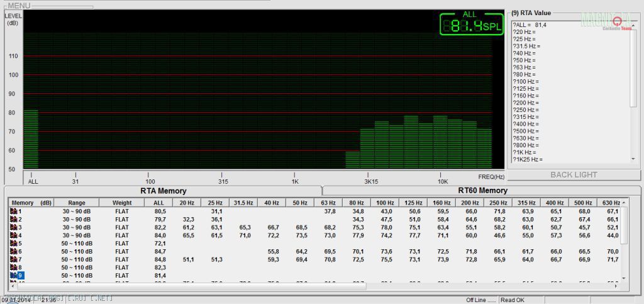Select the '?31,5 Hz =' line
The width and height of the screenshot is (644, 304).
pos(526,47)
